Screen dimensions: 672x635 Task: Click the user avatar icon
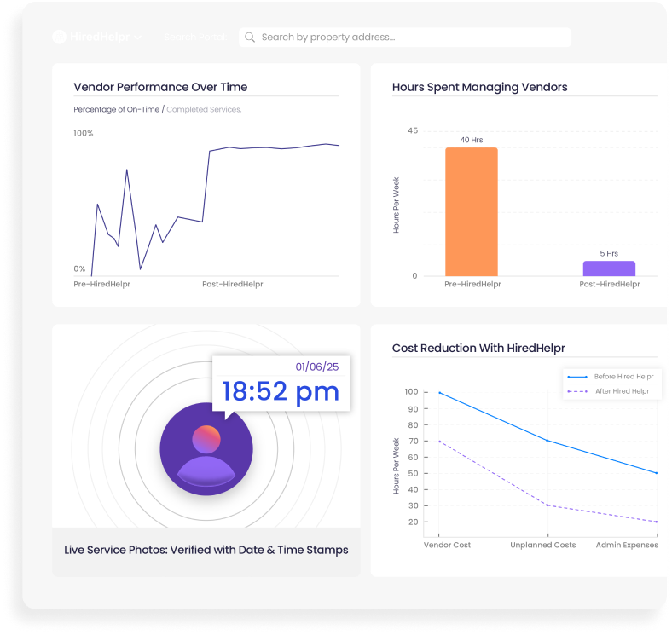[206, 449]
